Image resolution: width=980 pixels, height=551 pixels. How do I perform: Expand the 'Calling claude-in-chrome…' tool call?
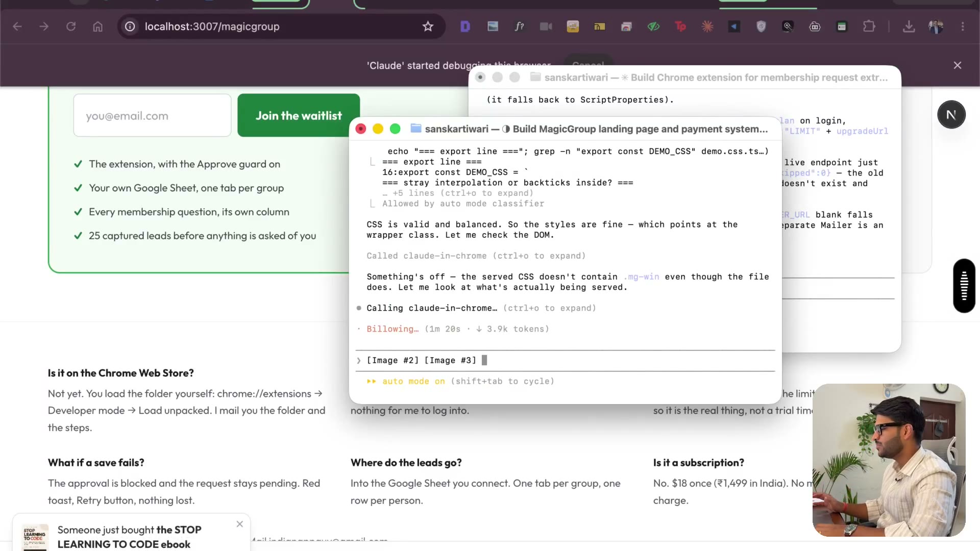[x=481, y=308]
